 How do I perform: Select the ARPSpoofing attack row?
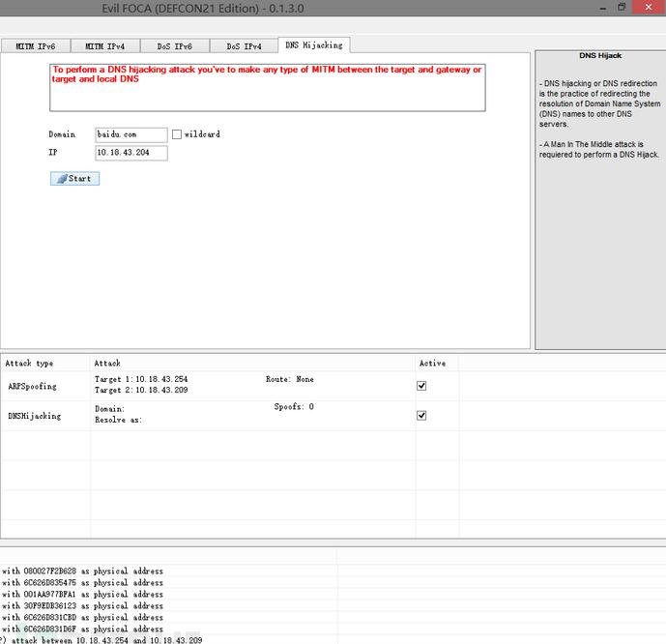point(33,386)
